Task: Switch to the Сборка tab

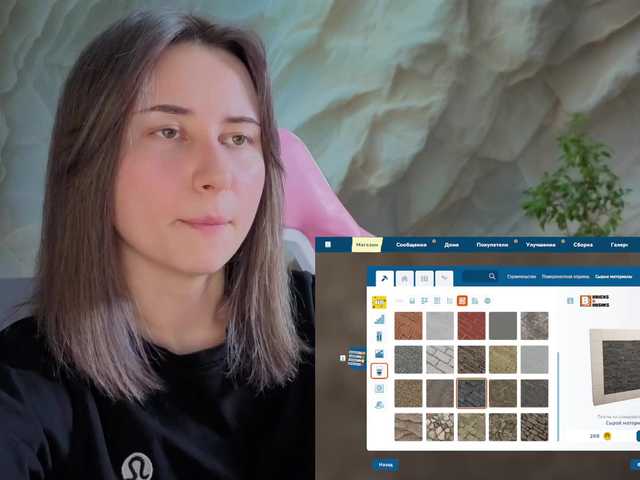Action: pos(583,245)
